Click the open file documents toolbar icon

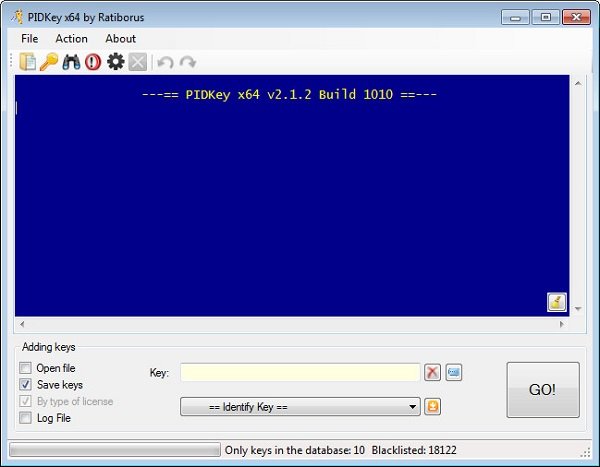tap(28, 62)
